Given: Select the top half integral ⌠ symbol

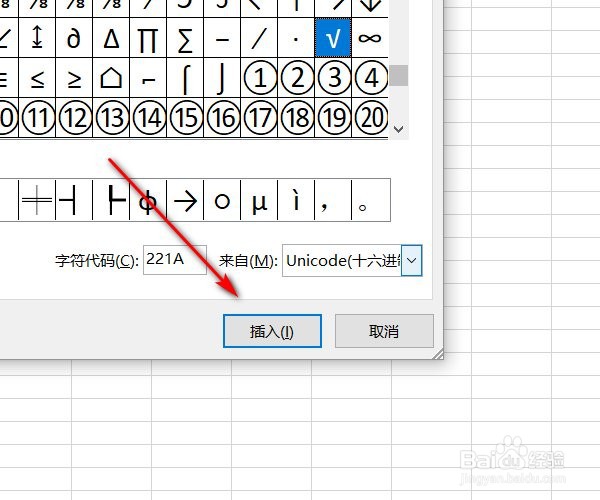Looking at the screenshot, I should [185, 78].
